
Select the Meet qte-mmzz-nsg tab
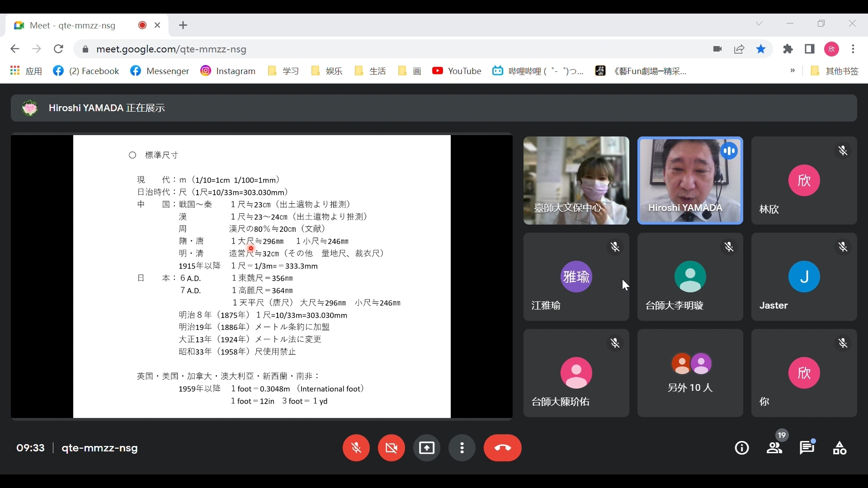point(72,25)
